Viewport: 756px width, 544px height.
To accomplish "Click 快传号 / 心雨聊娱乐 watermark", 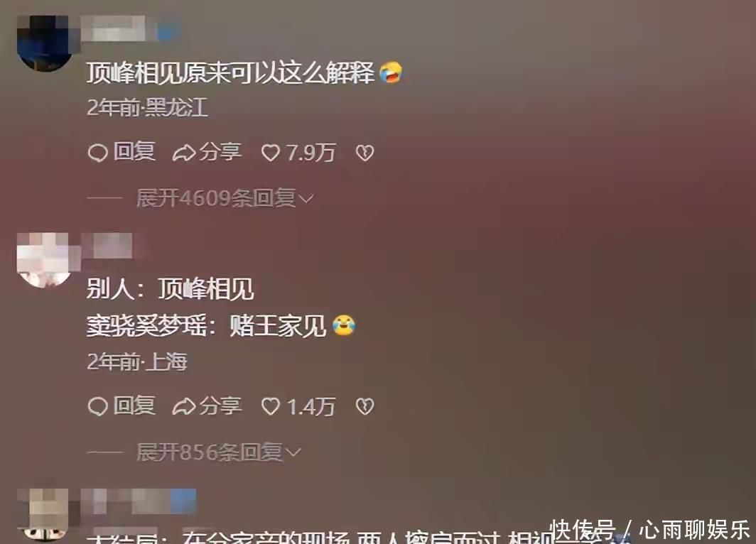I will tap(651, 530).
